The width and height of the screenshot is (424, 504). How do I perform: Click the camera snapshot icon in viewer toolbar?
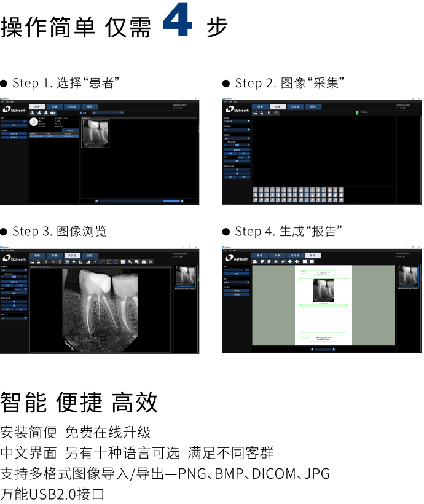144,262
